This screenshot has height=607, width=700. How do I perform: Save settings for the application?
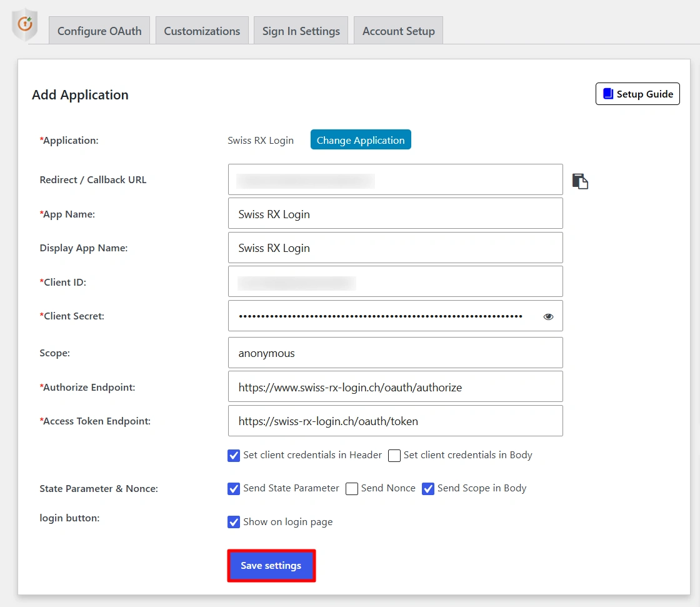point(271,566)
